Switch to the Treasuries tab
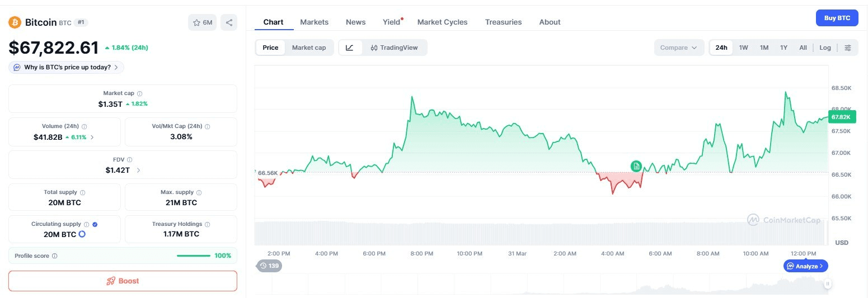The height and width of the screenshot is (298, 868). tap(503, 22)
